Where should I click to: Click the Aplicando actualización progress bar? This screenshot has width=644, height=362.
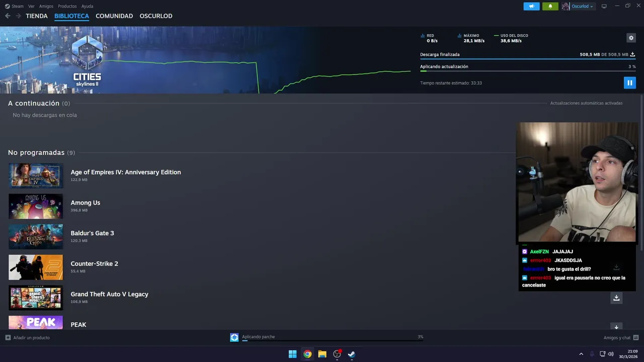point(528,71)
